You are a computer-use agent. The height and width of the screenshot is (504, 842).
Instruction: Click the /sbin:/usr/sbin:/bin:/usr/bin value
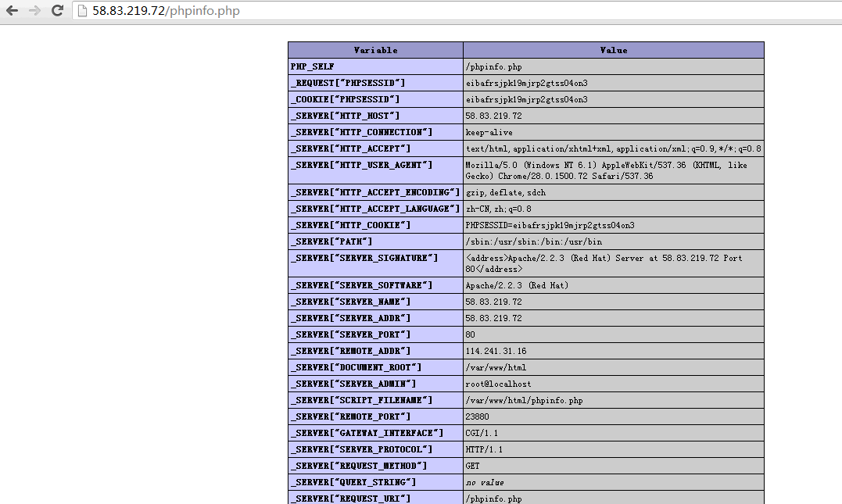tap(534, 242)
